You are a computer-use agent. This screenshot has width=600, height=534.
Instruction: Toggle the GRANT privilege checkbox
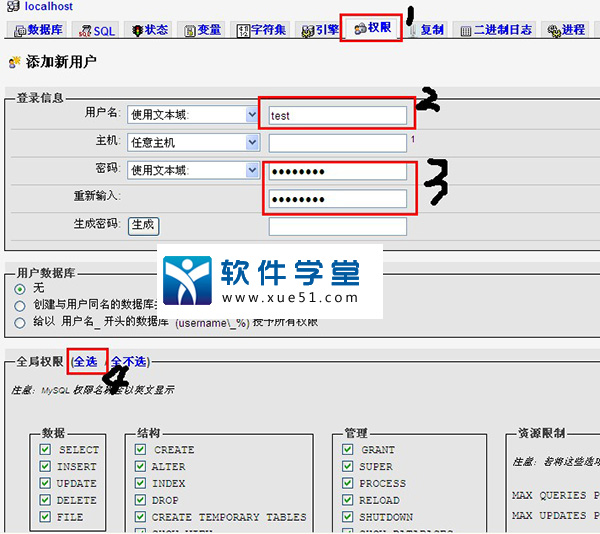[x=351, y=450]
